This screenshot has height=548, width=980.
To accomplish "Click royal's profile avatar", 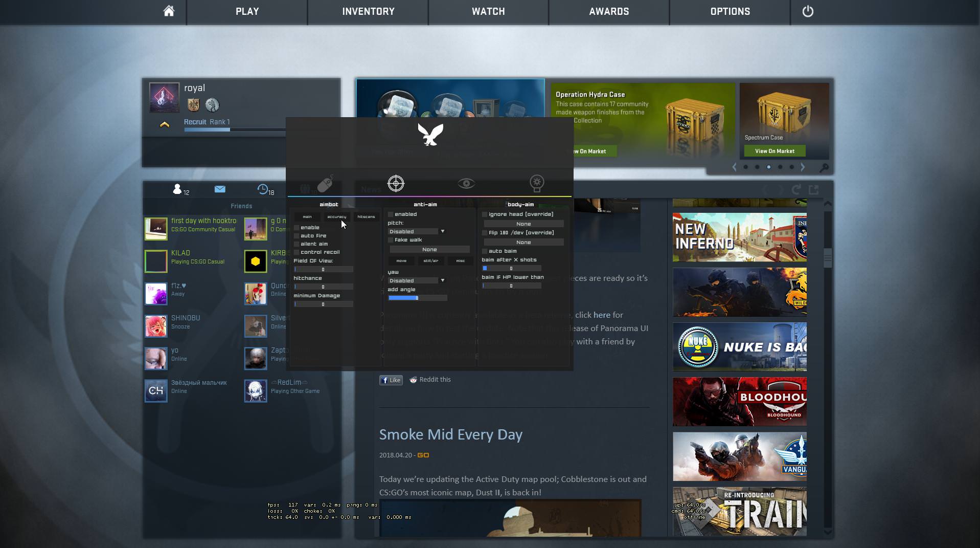I will click(164, 97).
